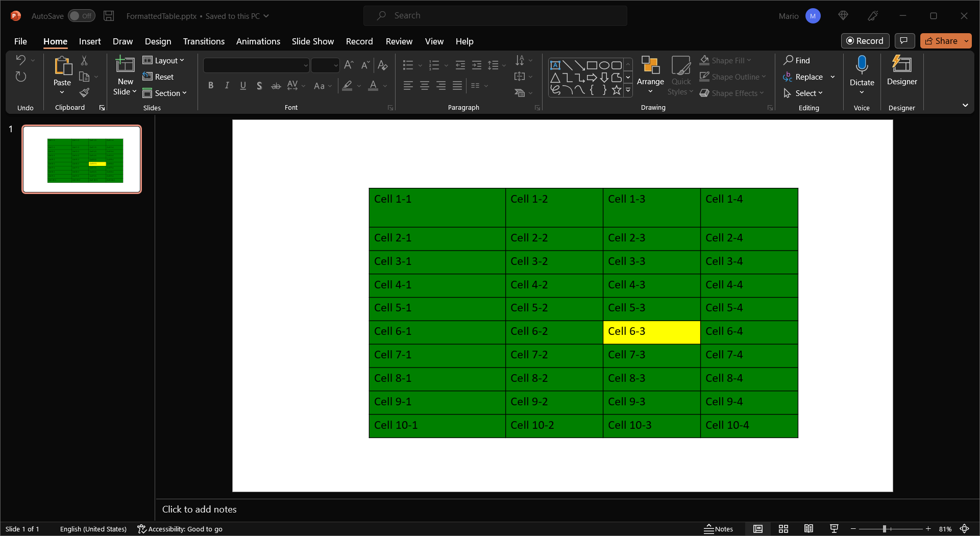Click the Format Painter icon
This screenshot has width=980, height=536.
click(84, 92)
